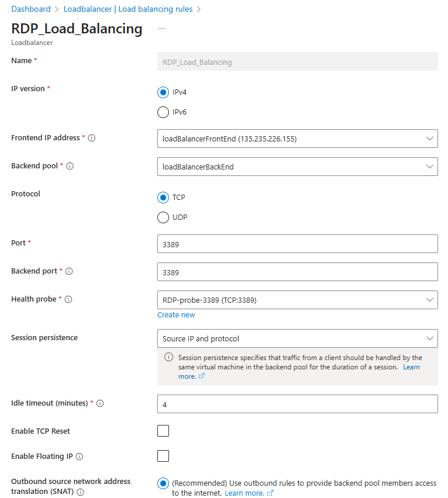Image resolution: width=448 pixels, height=498 pixels.
Task: Select the UDP protocol option
Action: click(163, 217)
